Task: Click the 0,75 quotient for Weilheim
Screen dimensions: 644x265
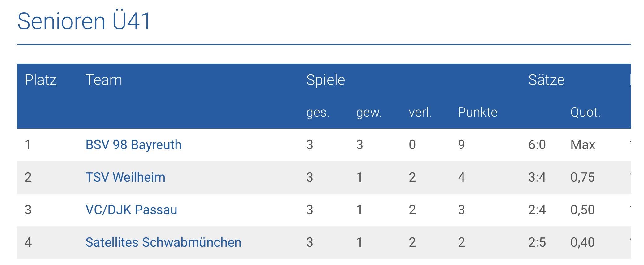Action: pyautogui.click(x=582, y=177)
